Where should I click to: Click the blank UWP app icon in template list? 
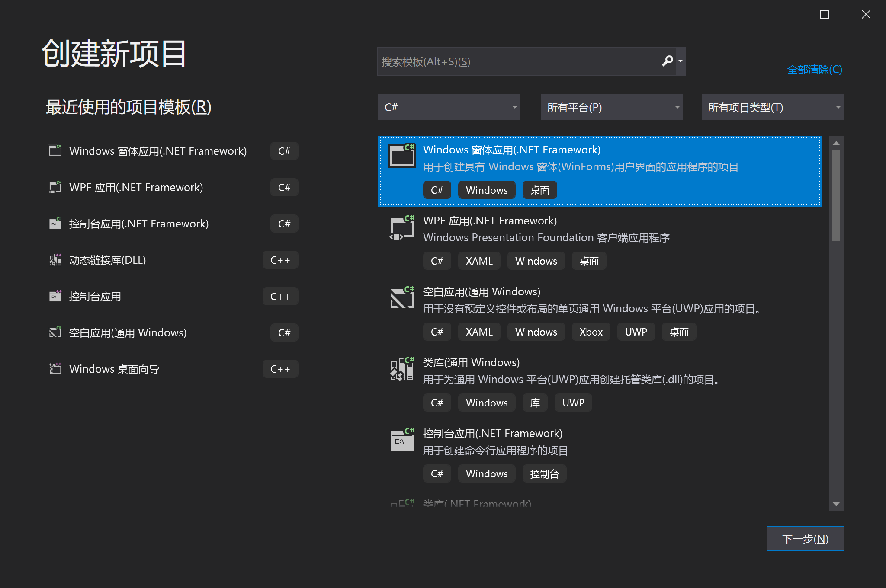(x=402, y=297)
